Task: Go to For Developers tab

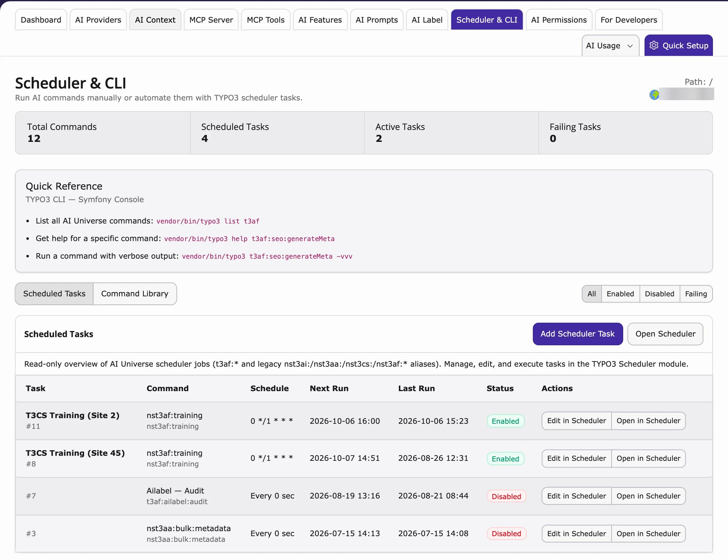Action: click(629, 20)
